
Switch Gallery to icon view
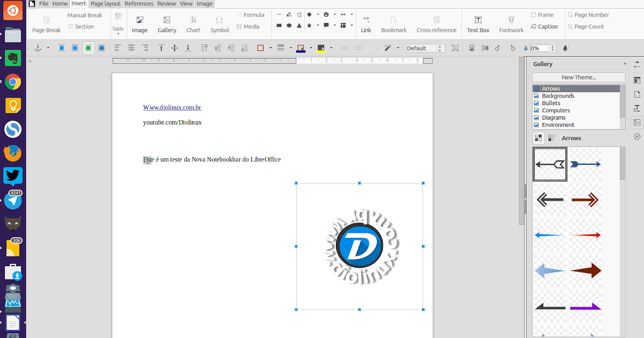point(538,138)
